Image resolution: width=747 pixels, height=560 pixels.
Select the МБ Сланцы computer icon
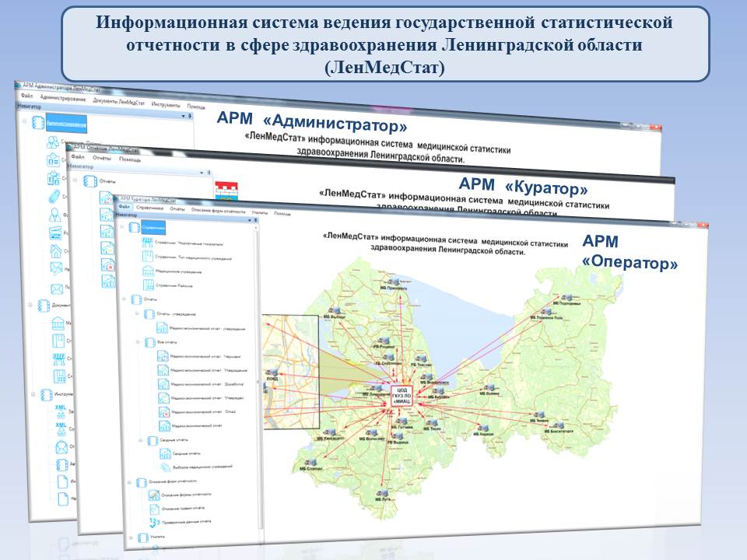310,463
